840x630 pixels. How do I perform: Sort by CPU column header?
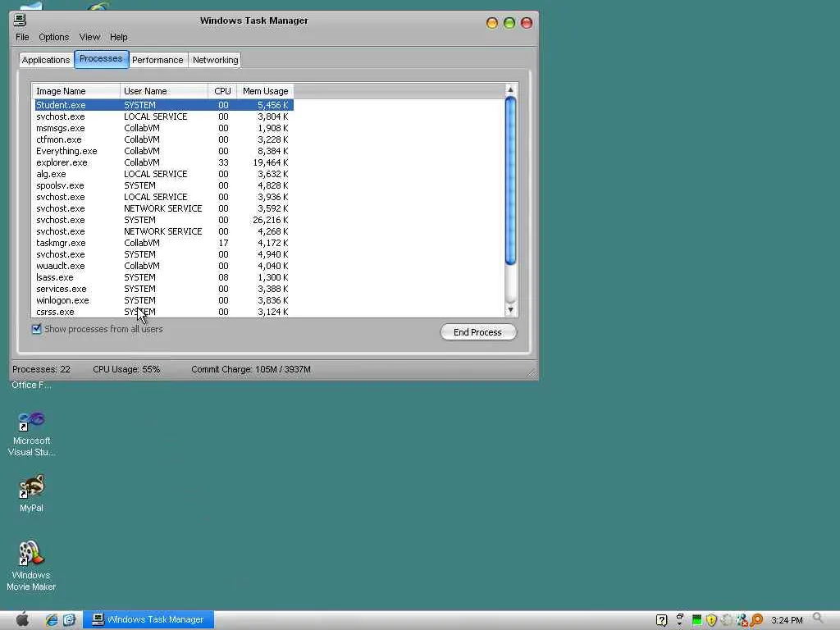pyautogui.click(x=222, y=91)
